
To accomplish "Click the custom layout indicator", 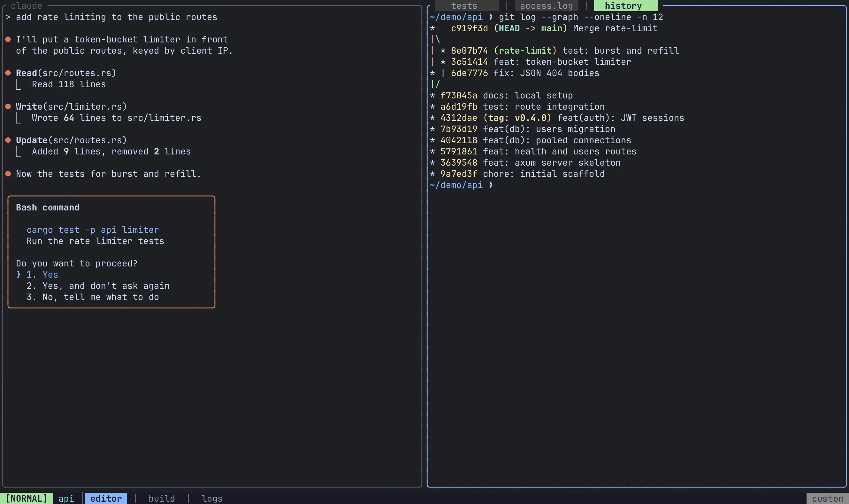I will [x=827, y=498].
